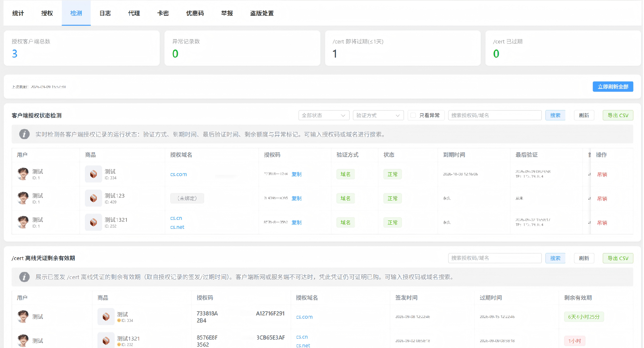Click product icon for 测试123 ID: 409
Image resolution: width=644 pixels, height=348 pixels.
click(94, 198)
